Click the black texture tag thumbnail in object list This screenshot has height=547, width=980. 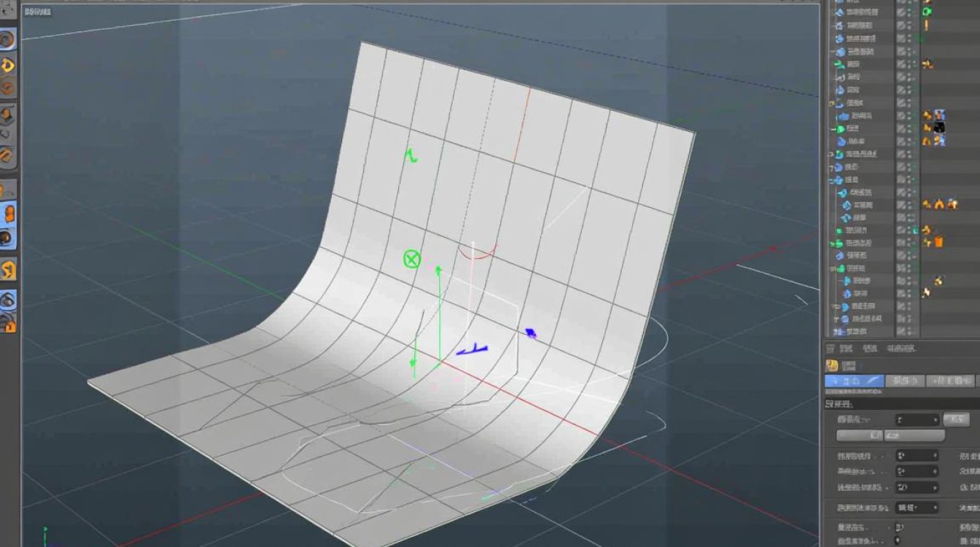pos(939,128)
